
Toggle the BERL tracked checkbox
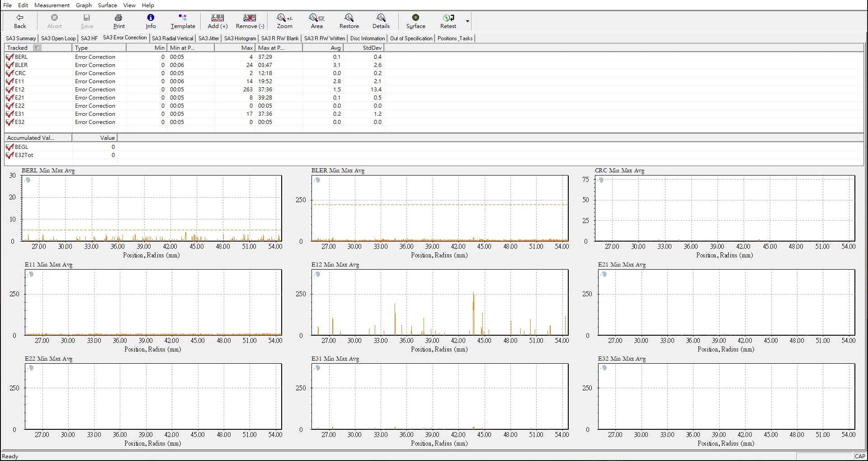coord(9,57)
